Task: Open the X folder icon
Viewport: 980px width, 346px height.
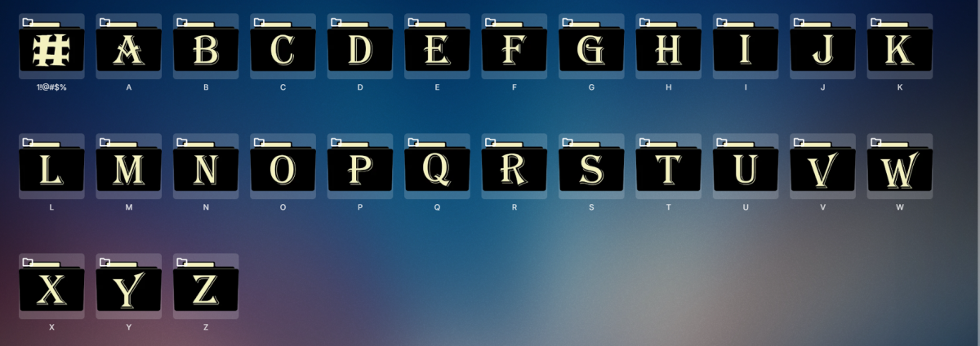Action: [51, 286]
